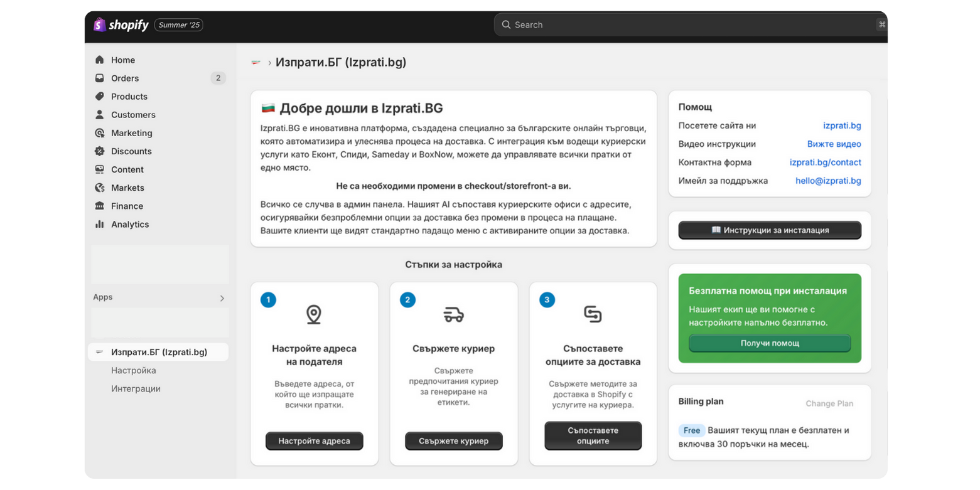The image size is (980, 490).
Task: Click the Помощ card heading
Action: (x=695, y=107)
